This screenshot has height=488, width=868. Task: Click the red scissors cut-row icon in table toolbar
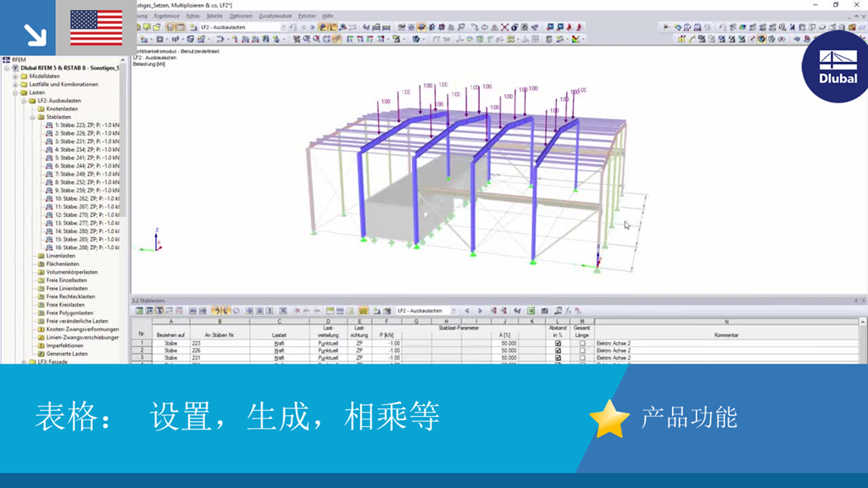pyautogui.click(x=297, y=311)
